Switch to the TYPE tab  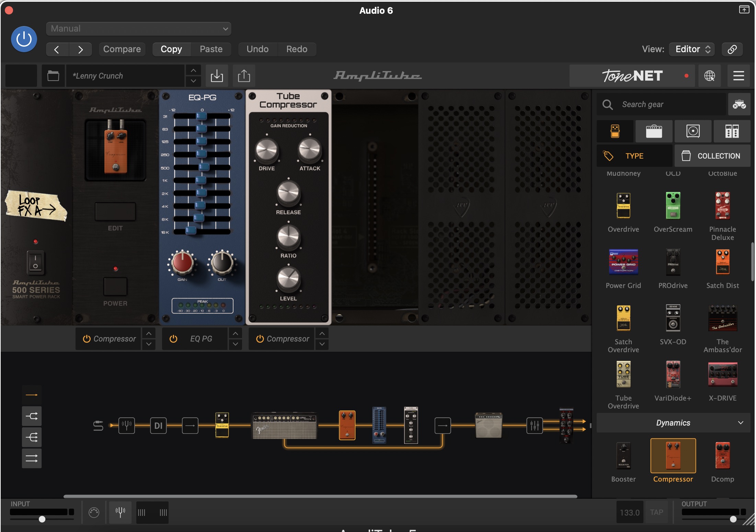point(634,156)
